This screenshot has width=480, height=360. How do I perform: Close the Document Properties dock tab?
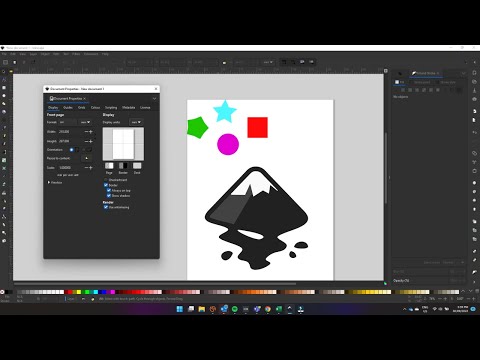(x=85, y=98)
